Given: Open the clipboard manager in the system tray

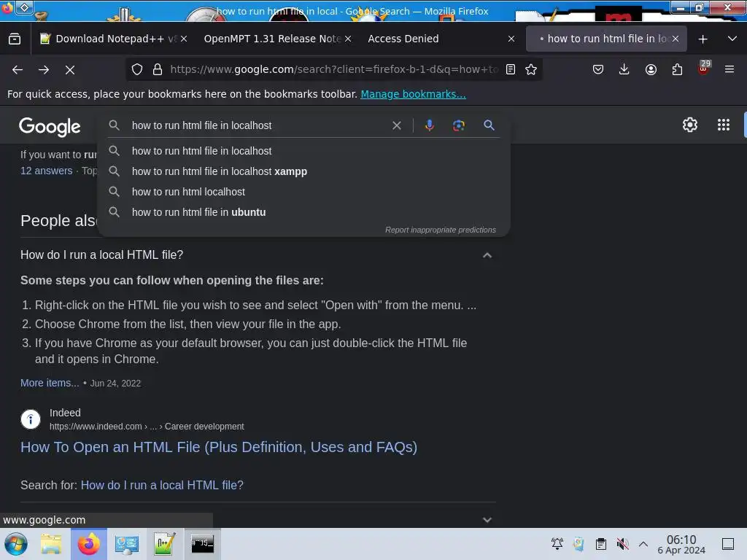Looking at the screenshot, I should pos(601,544).
